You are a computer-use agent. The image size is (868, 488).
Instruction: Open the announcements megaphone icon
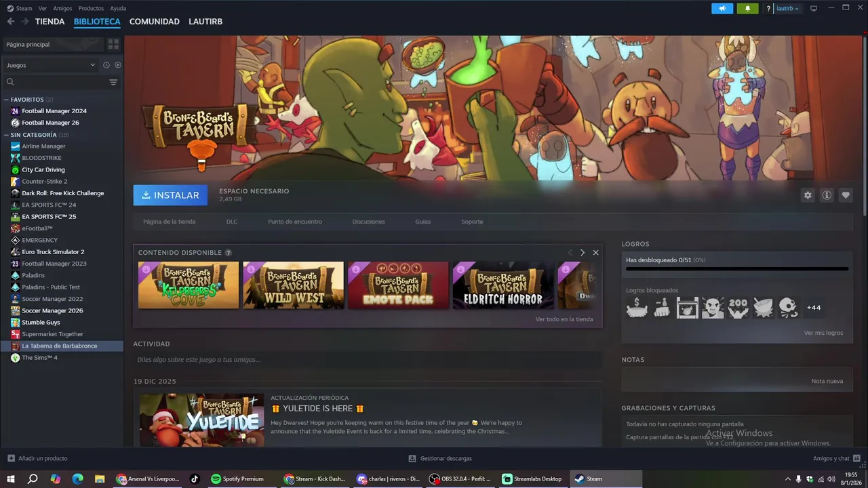(x=722, y=8)
